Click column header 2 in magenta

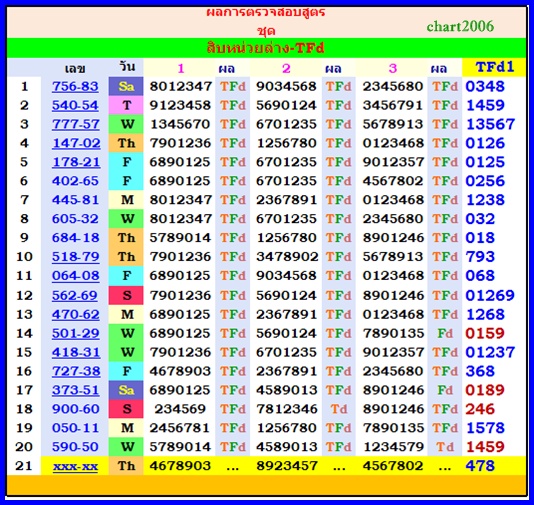point(286,68)
